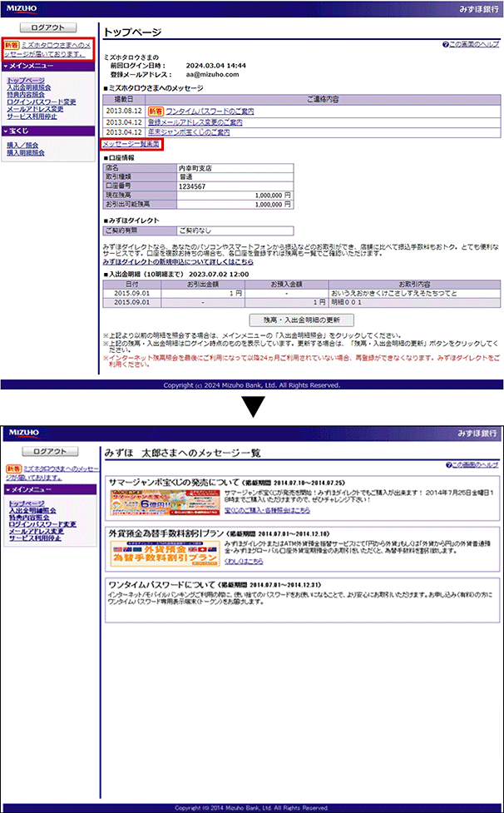Open みずほダイレクトの新規申込について詳しくはこちら link

(178, 262)
